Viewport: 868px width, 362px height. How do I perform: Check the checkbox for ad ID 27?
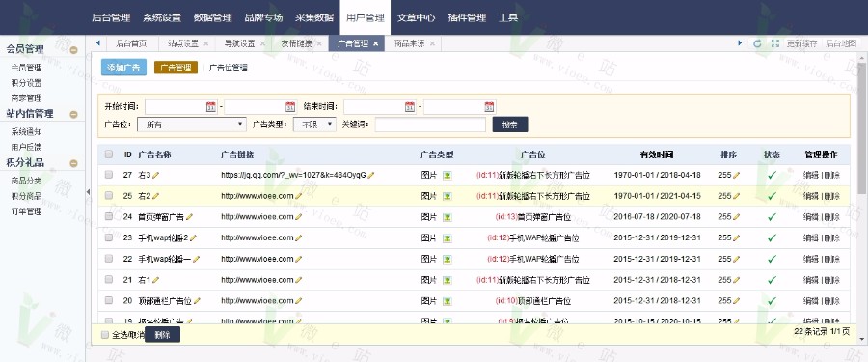pos(108,175)
